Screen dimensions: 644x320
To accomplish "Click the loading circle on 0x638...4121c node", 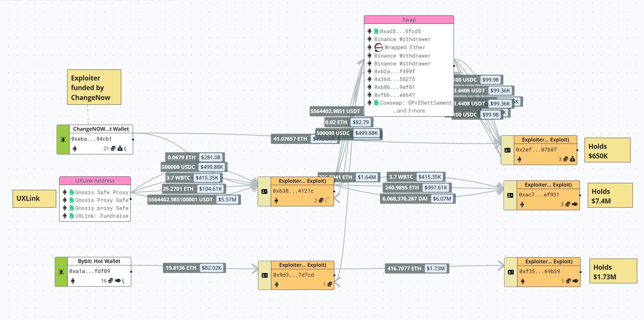I will pos(329,200).
